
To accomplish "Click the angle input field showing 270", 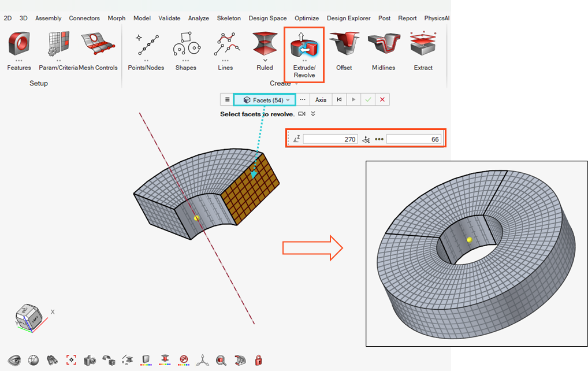I will click(330, 139).
